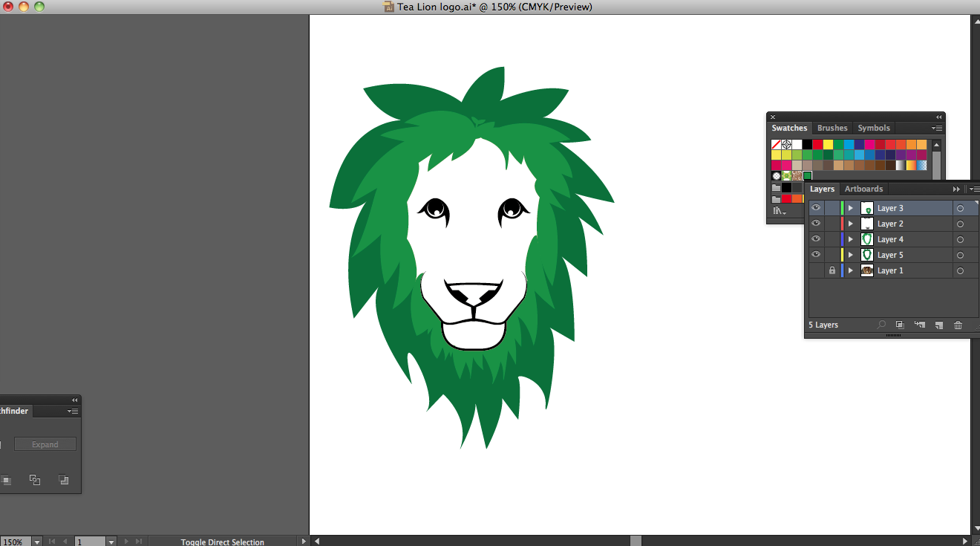Screen dimensions: 980x546
Task: Click the Pathfinder Outline icon
Action: point(35,480)
